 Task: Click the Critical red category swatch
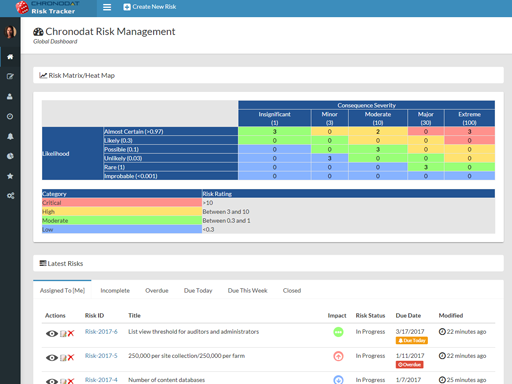(x=122, y=203)
